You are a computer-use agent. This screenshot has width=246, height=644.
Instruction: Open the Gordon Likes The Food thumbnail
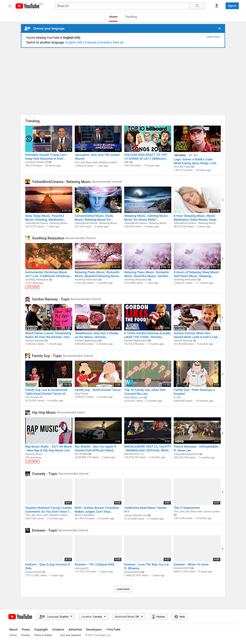[x=148, y=317]
